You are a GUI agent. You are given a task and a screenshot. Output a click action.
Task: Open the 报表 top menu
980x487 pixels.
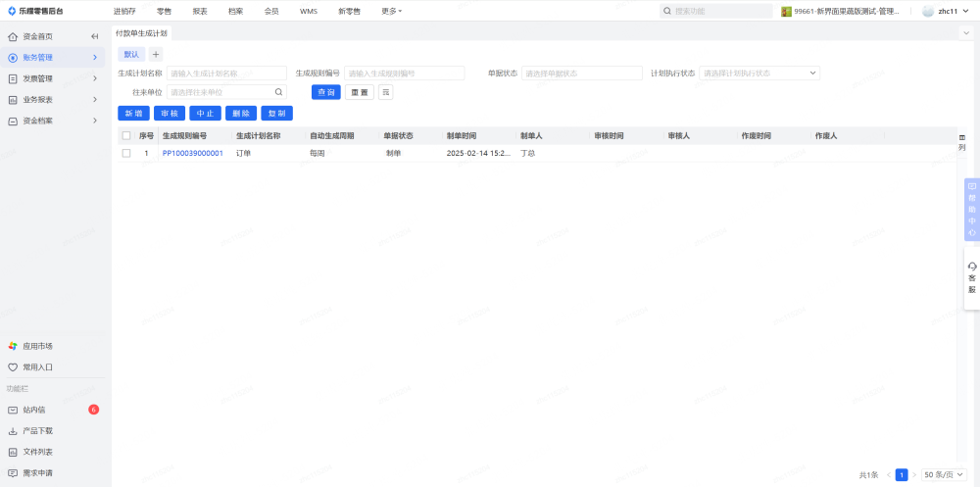200,11
